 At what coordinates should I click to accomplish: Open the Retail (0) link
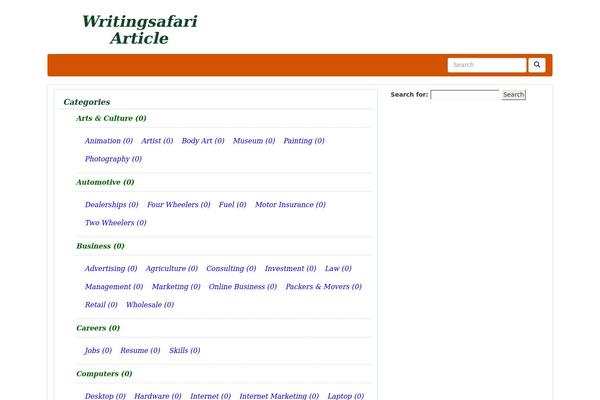click(101, 305)
